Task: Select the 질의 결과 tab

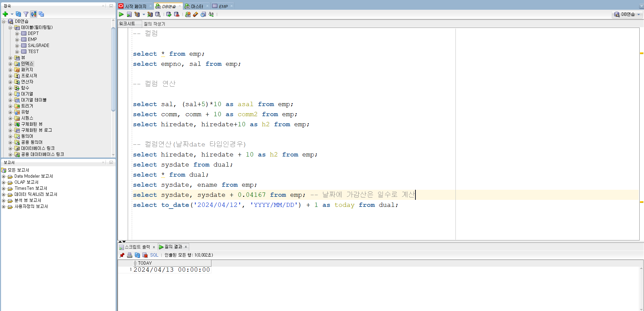Action: point(173,247)
